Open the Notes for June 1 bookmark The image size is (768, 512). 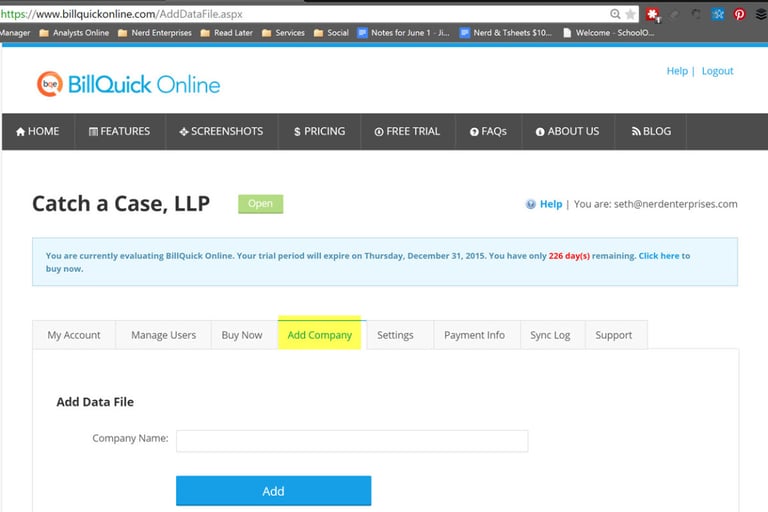tap(404, 33)
